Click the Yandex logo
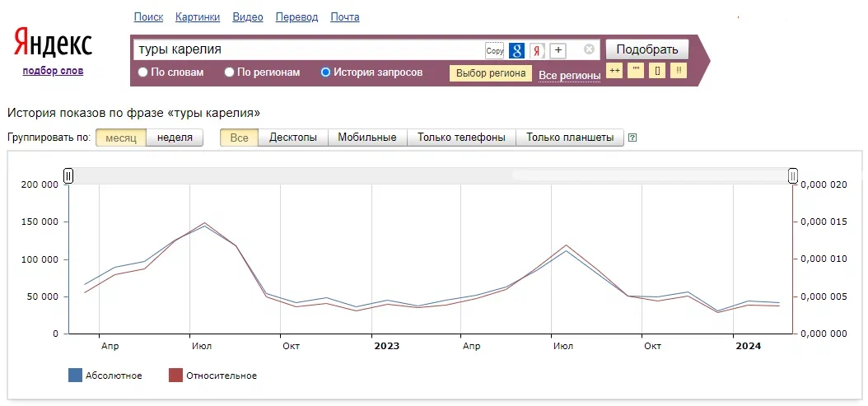 click(x=53, y=43)
